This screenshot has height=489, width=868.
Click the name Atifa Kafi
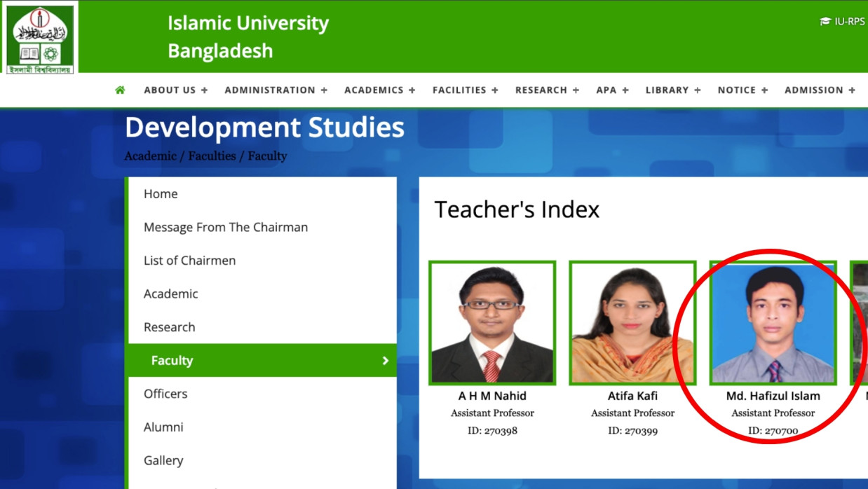coord(632,396)
